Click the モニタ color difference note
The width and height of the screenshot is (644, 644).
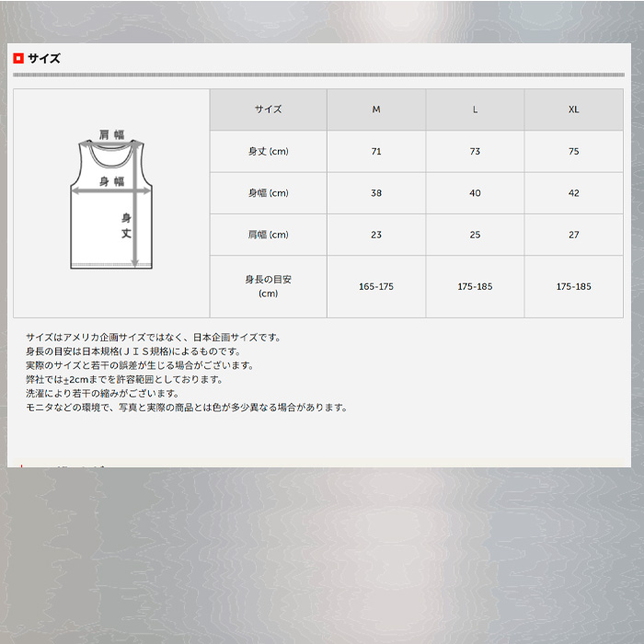(188, 408)
